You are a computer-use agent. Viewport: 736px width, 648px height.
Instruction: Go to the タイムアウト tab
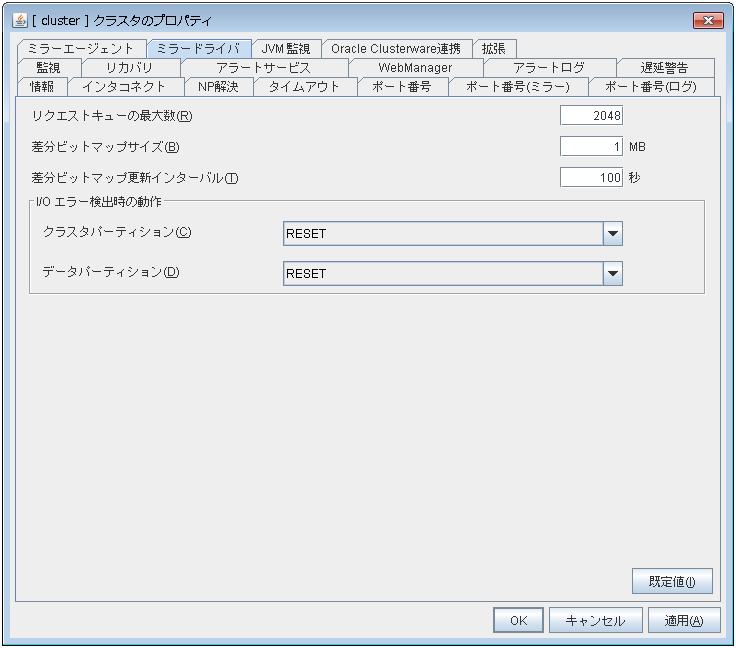(x=304, y=86)
